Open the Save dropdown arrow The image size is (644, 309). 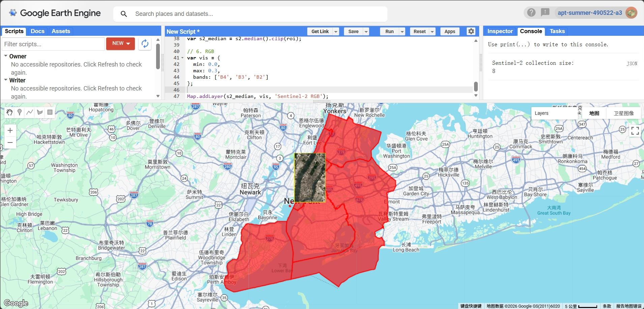pos(366,31)
